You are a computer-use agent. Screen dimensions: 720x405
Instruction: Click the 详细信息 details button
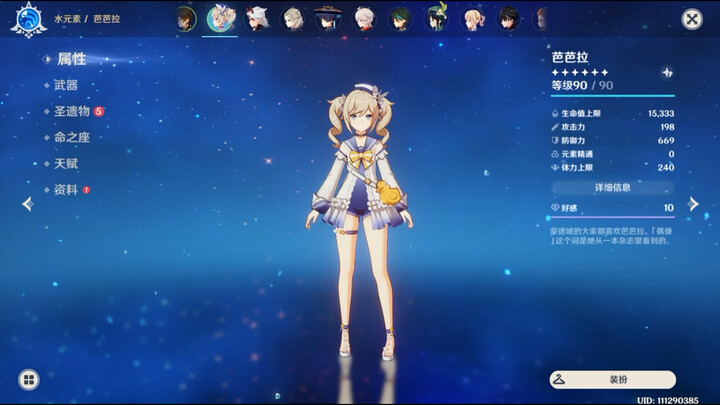pyautogui.click(x=613, y=187)
